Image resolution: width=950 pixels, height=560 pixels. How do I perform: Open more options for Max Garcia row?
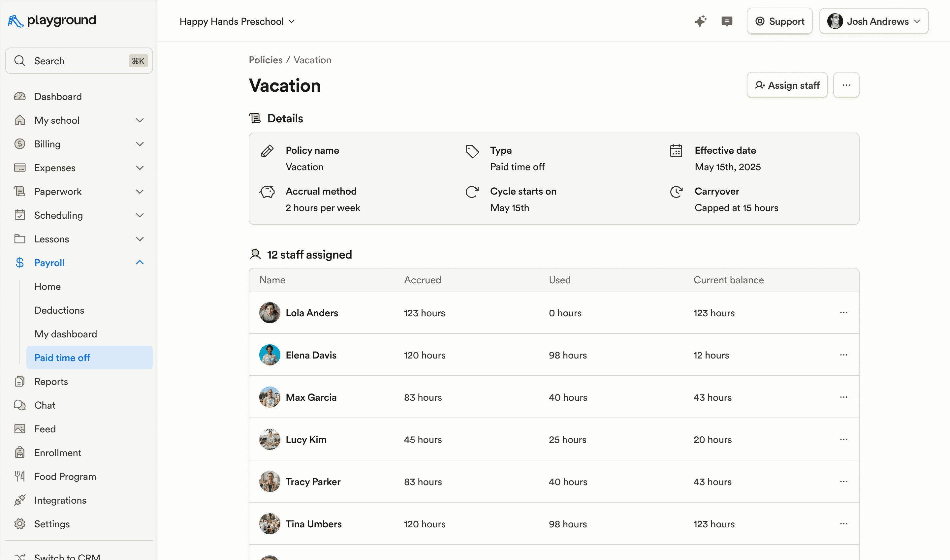[x=843, y=397]
